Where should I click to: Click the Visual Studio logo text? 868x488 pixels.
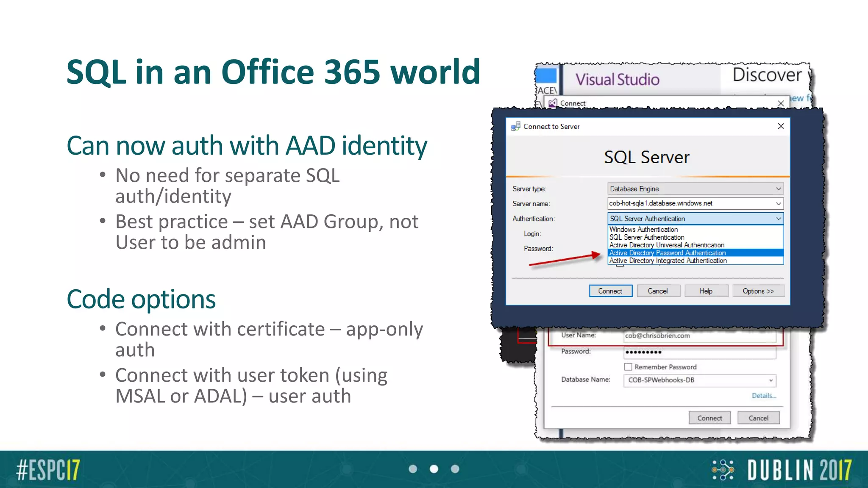pyautogui.click(x=617, y=80)
